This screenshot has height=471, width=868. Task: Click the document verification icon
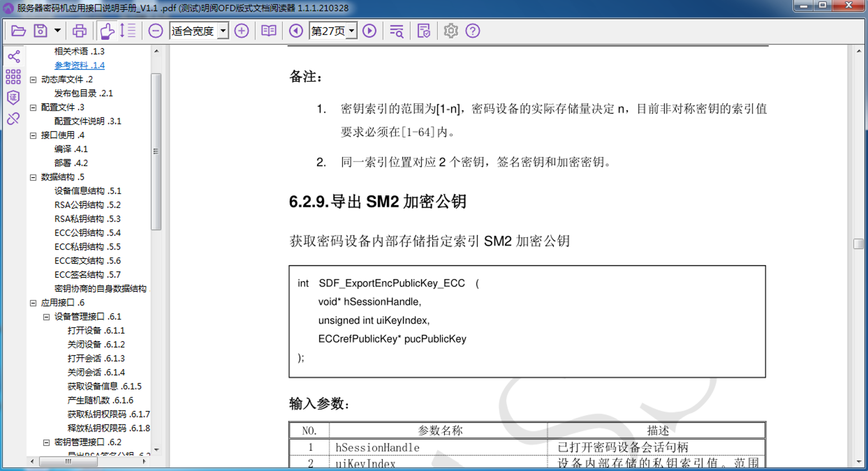[x=424, y=31]
